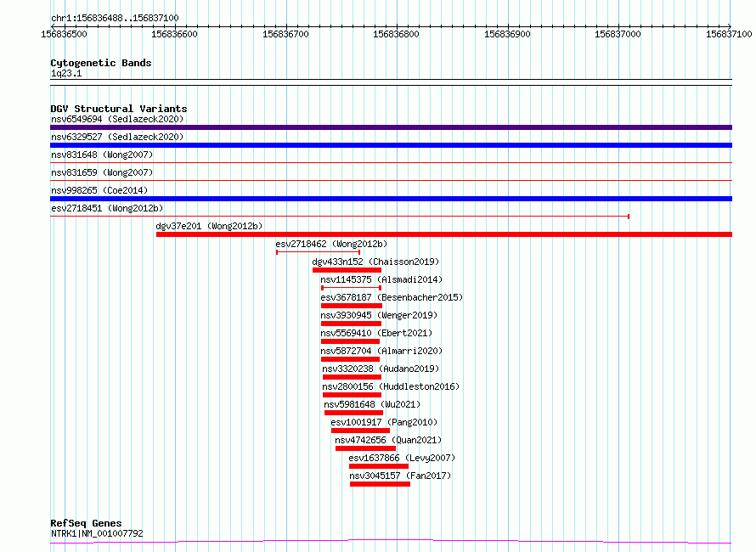756x552 pixels.
Task: Click the purple nsv6549694 variant bar
Action: coord(391,127)
